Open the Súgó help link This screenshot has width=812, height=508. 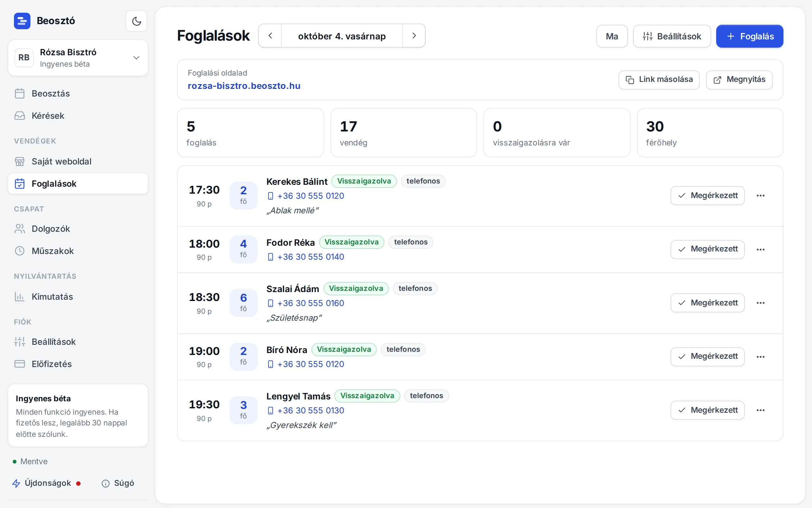[118, 483]
